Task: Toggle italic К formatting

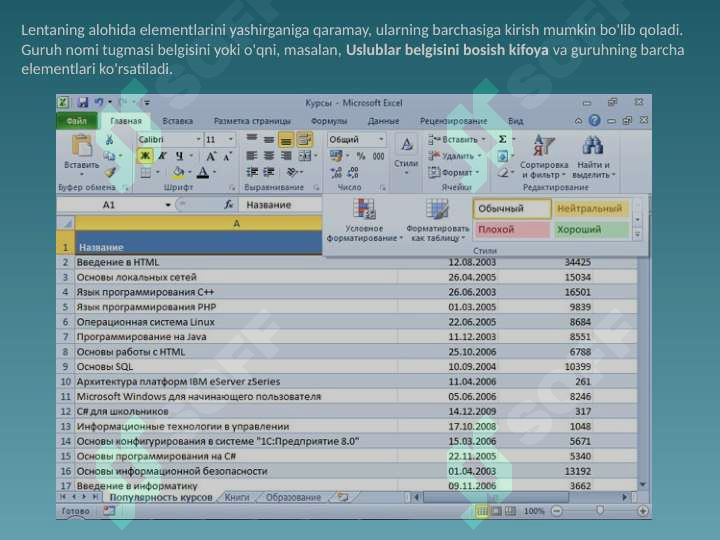Action: [x=162, y=156]
